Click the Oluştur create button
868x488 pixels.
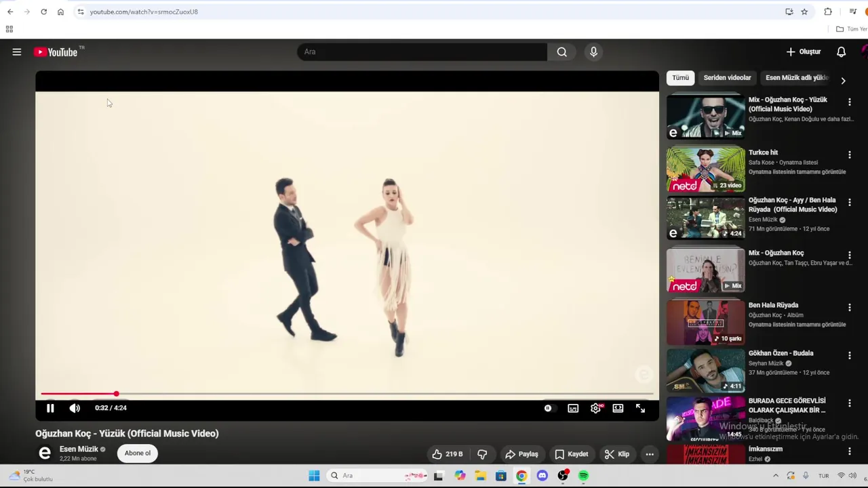(804, 52)
